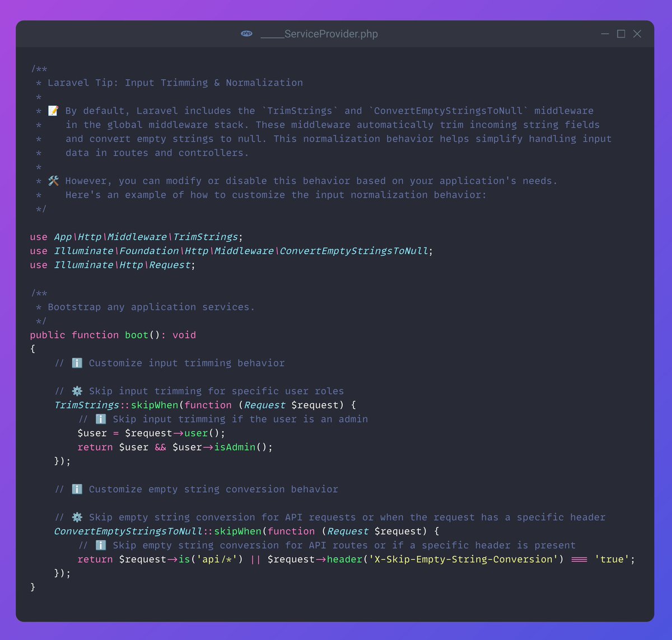Viewport: 672px width, 640px height.
Task: Click the 'use Illuminate\Http\Request;' line
Action: 113,265
